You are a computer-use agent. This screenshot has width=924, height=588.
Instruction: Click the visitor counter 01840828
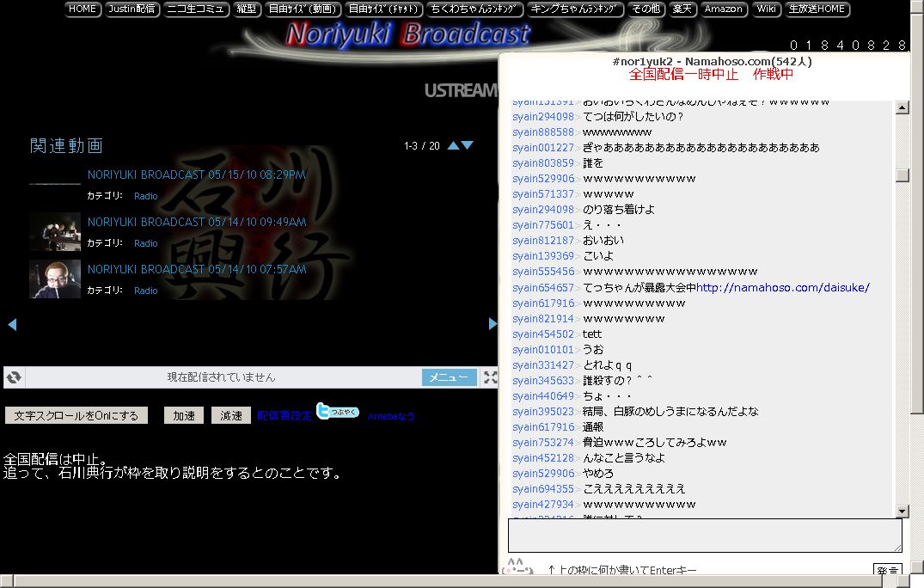[x=848, y=46]
